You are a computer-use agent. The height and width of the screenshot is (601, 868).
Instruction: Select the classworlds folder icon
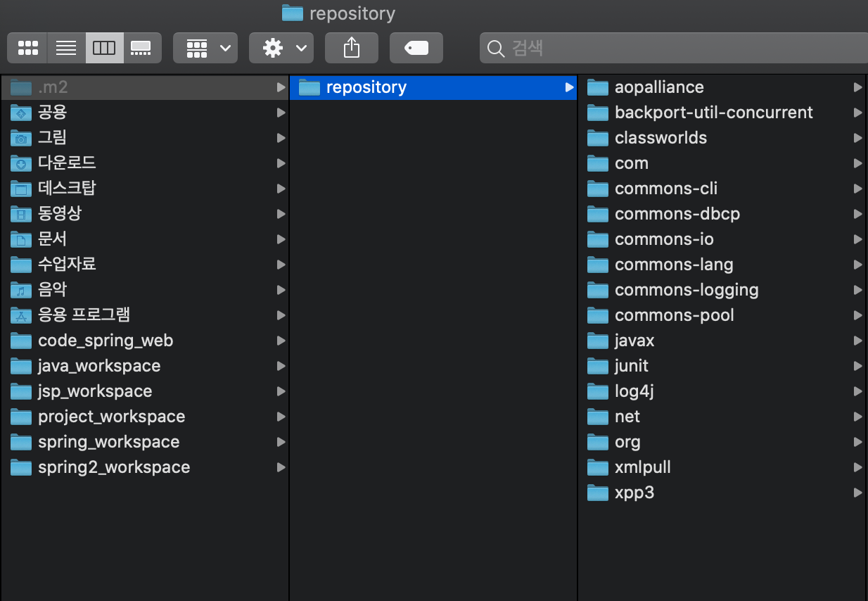[x=598, y=138]
